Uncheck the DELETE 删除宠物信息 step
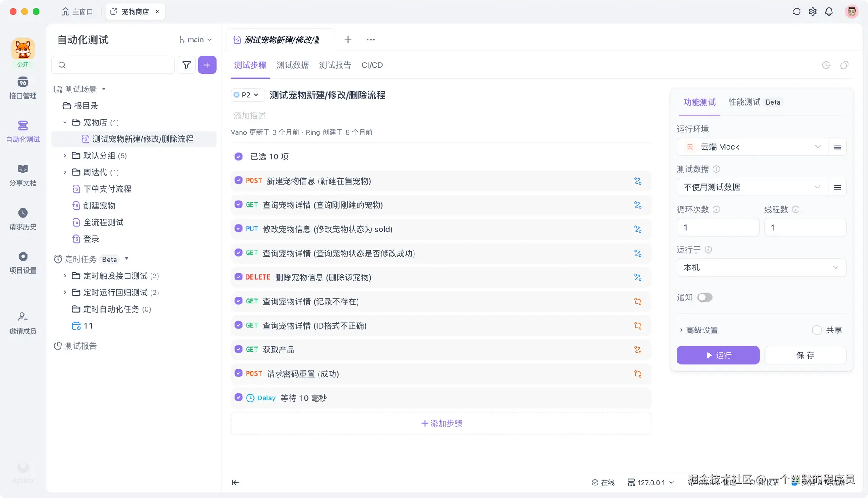Image resolution: width=868 pixels, height=498 pixels. 238,277
